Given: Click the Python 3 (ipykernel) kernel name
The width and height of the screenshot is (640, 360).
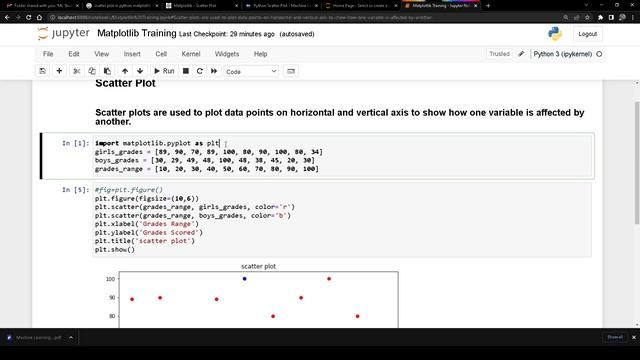Looking at the screenshot, I should click(x=562, y=54).
